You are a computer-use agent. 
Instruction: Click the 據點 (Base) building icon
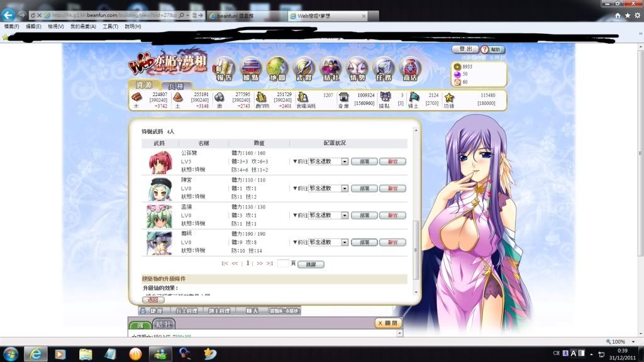point(251,68)
